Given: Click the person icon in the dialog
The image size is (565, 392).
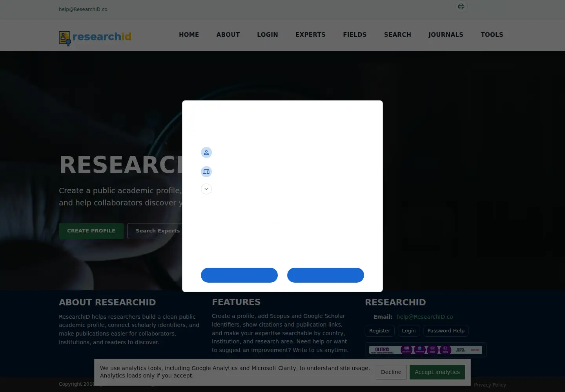Looking at the screenshot, I should 206,152.
